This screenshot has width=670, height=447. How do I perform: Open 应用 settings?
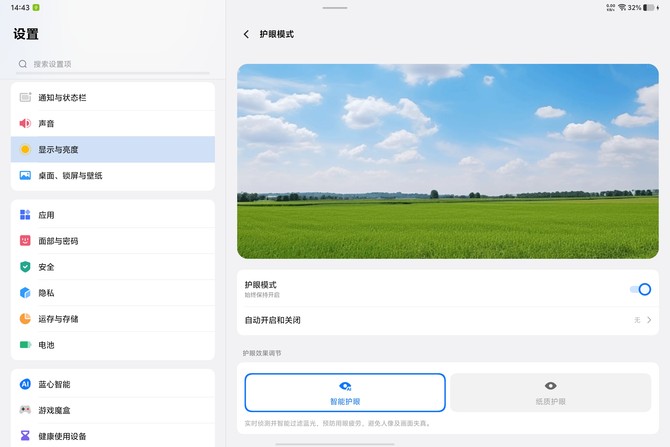tap(113, 215)
